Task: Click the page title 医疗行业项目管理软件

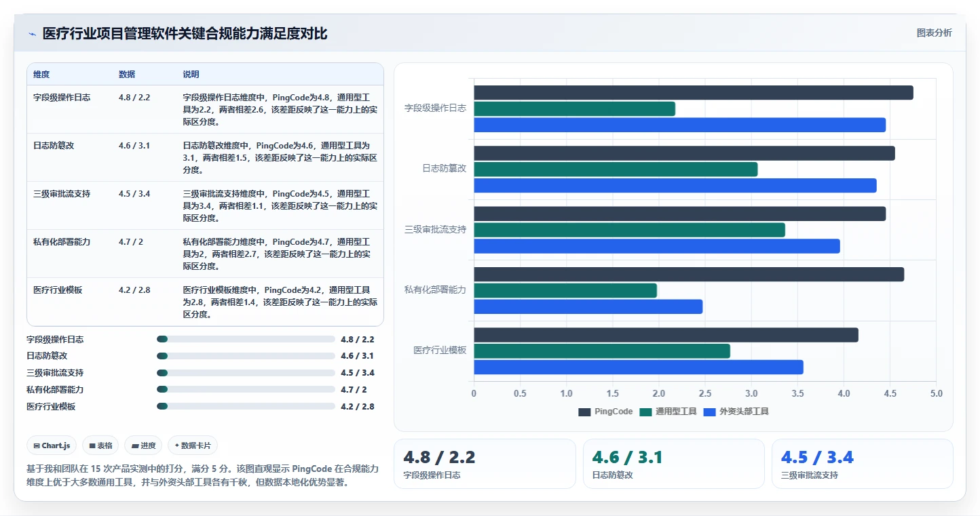Action: 185,34
